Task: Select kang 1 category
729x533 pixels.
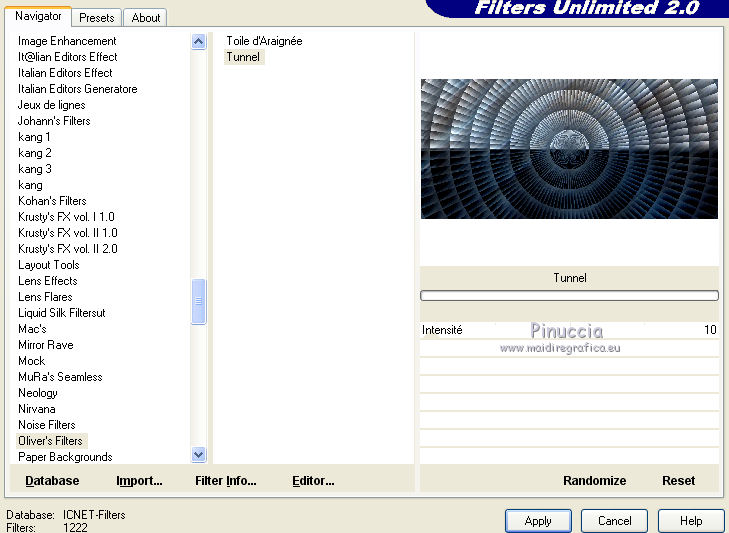Action: tap(34, 137)
